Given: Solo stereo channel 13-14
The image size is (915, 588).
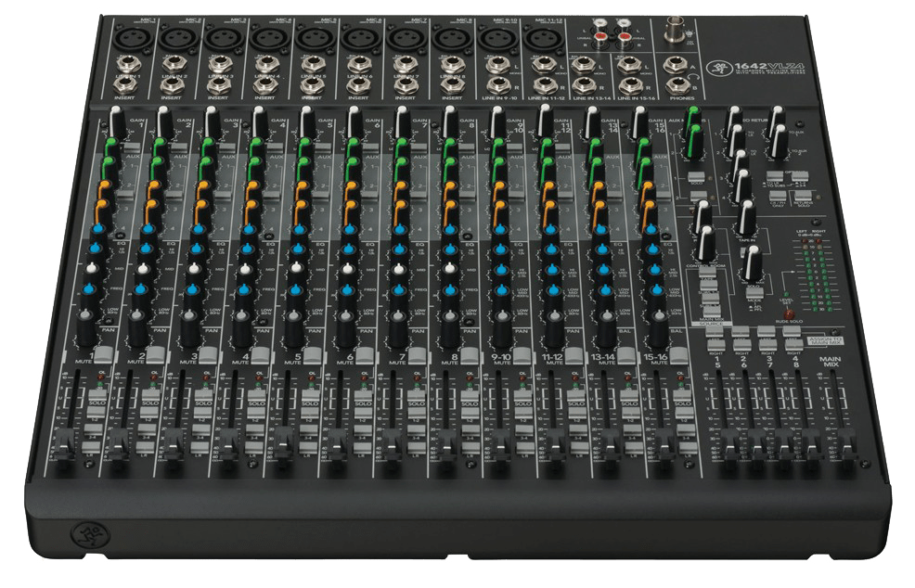Looking at the screenshot, I should click(629, 395).
